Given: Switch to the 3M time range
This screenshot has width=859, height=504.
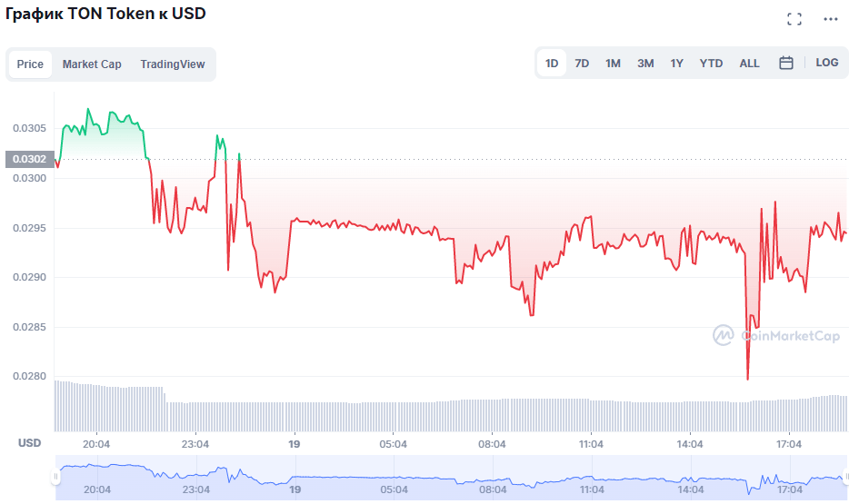Looking at the screenshot, I should coord(644,64).
